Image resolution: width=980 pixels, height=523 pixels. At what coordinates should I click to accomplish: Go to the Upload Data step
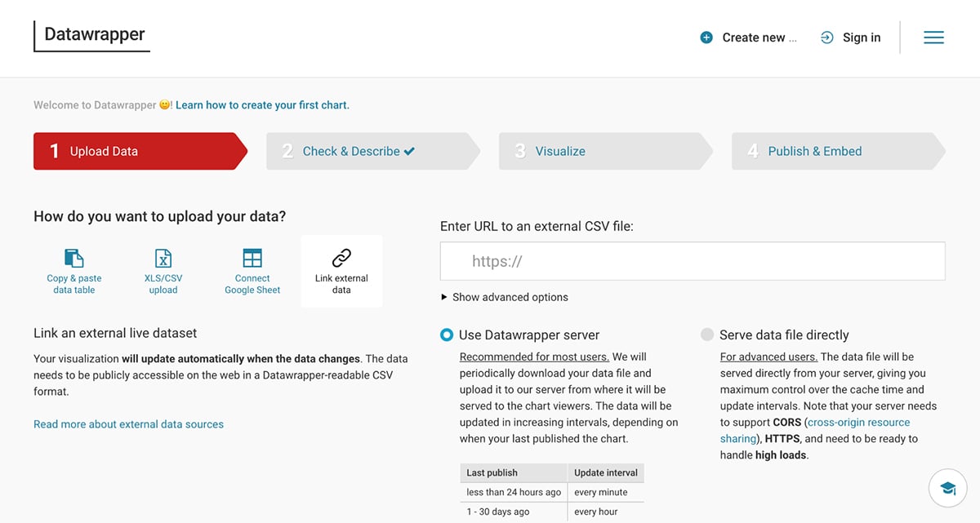(x=102, y=151)
